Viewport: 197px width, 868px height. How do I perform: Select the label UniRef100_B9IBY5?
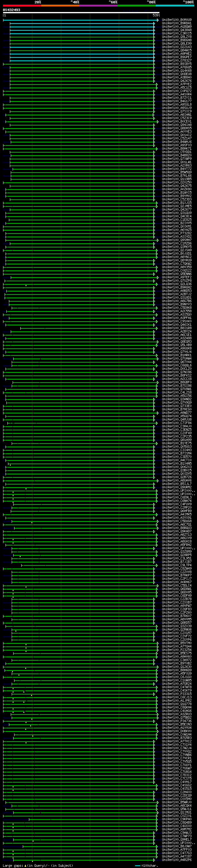pos(177,64)
